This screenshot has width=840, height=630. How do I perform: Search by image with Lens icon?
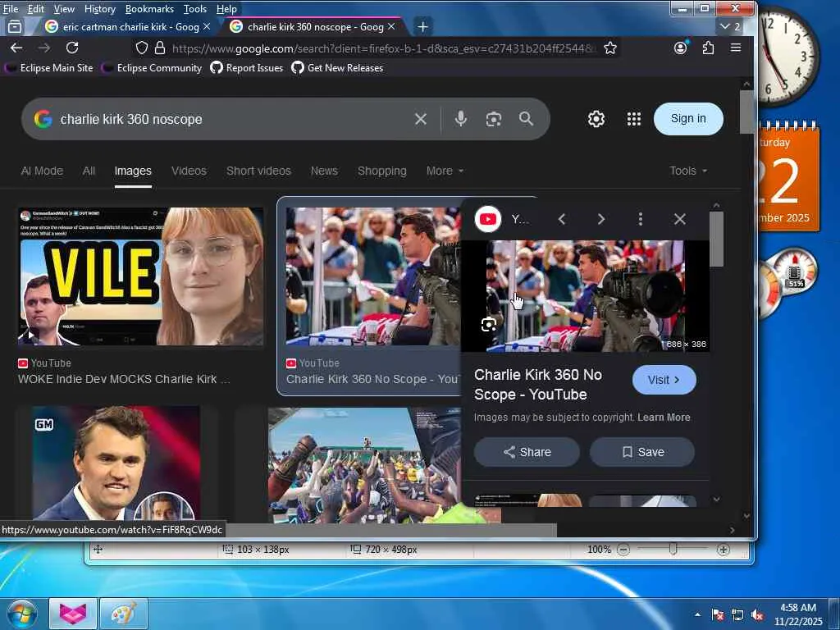click(x=493, y=119)
